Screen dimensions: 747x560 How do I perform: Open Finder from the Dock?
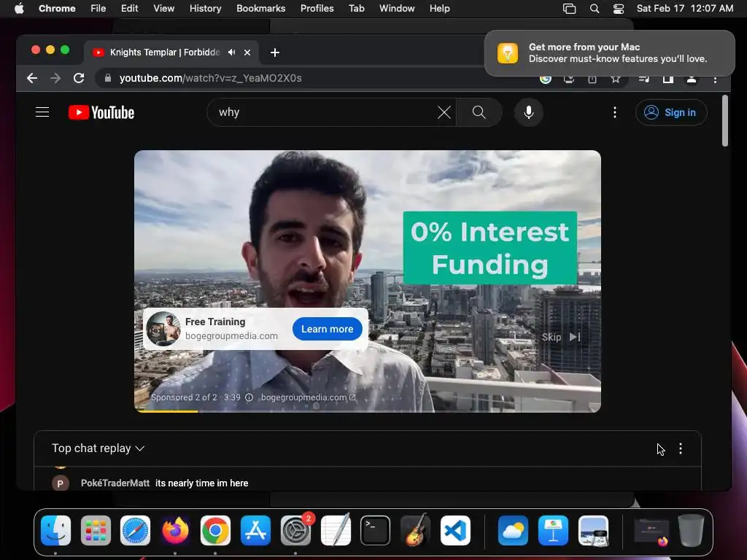pyautogui.click(x=55, y=530)
